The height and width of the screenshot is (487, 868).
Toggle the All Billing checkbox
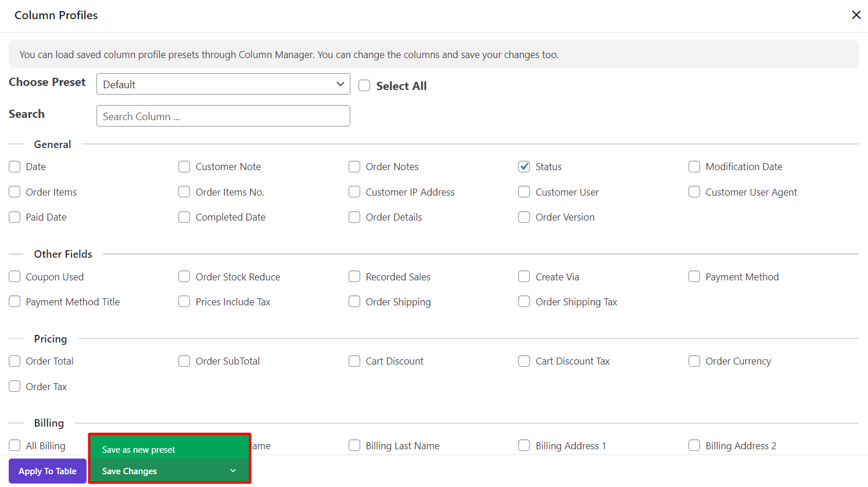(15, 445)
